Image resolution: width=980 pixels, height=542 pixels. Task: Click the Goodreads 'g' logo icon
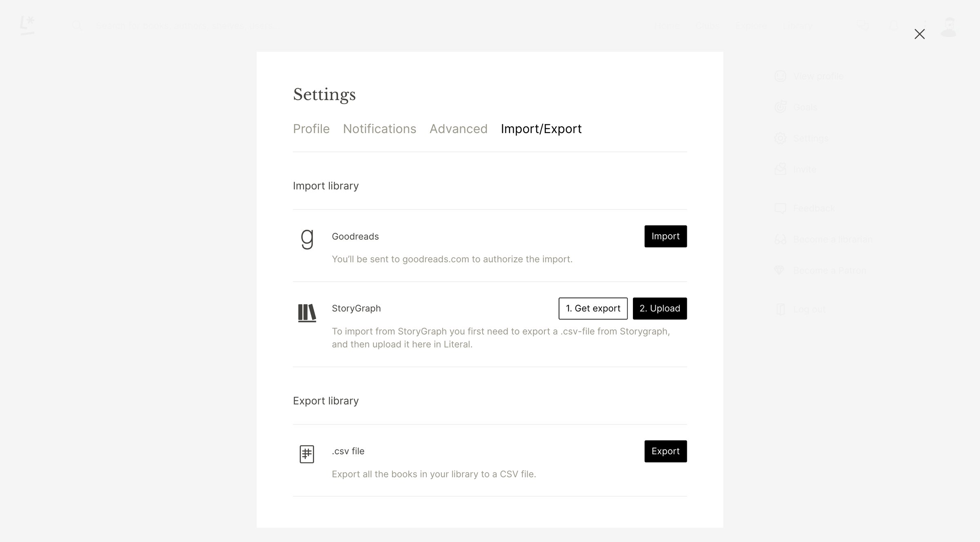[307, 239]
